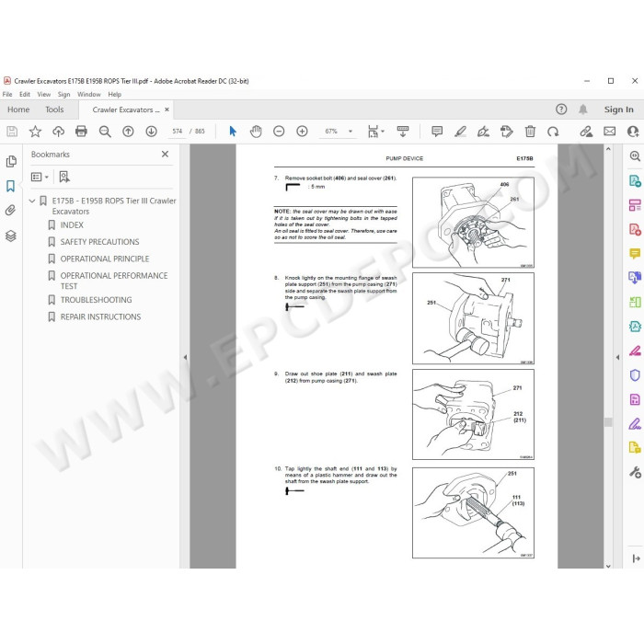The image size is (644, 644).
Task: Add bookmark star icon in toolbar
Action: [35, 132]
